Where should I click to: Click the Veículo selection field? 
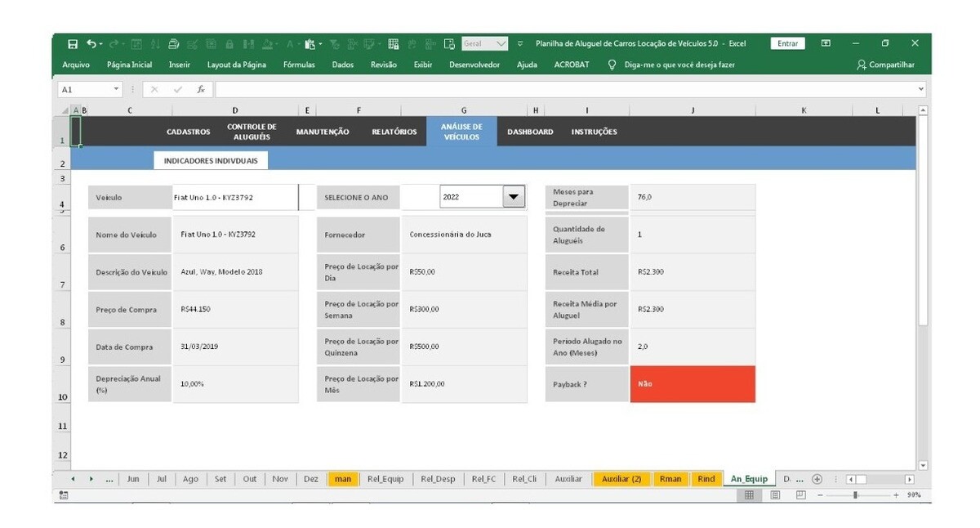pyautogui.click(x=234, y=197)
